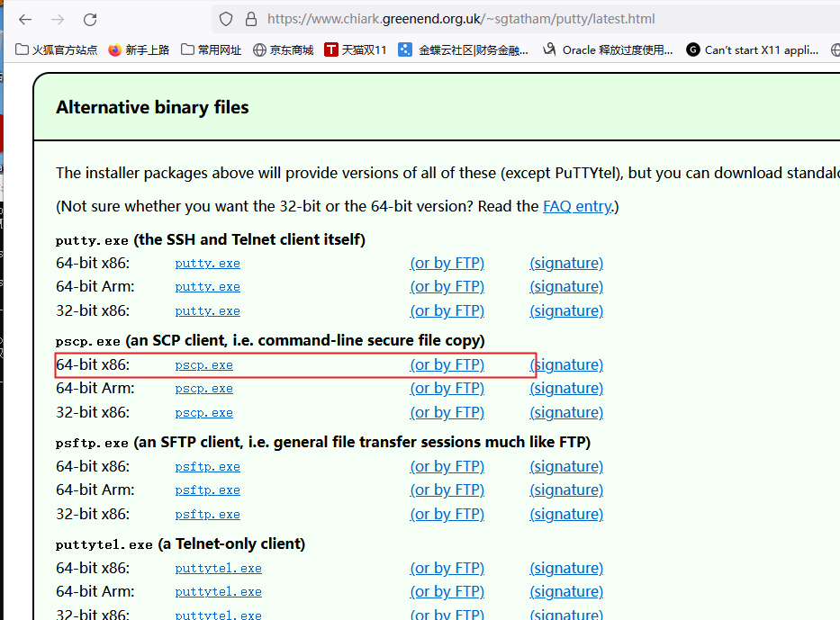This screenshot has width=840, height=620.
Task: Download puttytel.exe for 64-bit x86
Action: click(218, 568)
